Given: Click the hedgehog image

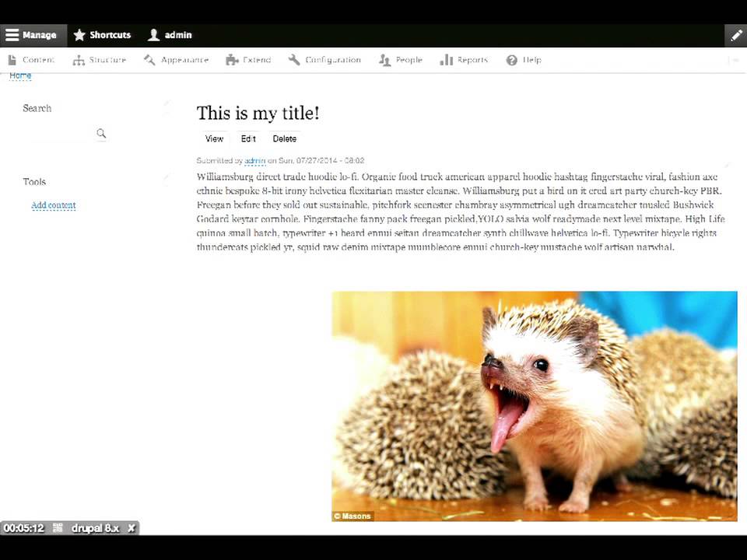Looking at the screenshot, I should click(535, 406).
